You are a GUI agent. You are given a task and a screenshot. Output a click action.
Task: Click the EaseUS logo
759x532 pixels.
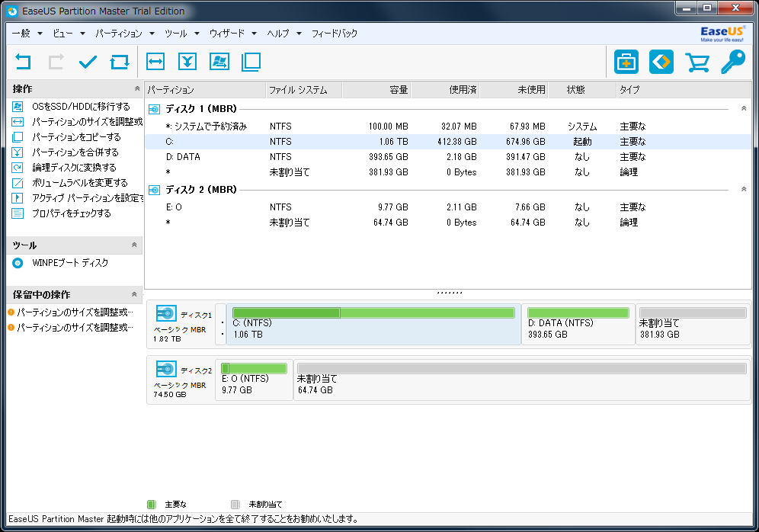(722, 34)
